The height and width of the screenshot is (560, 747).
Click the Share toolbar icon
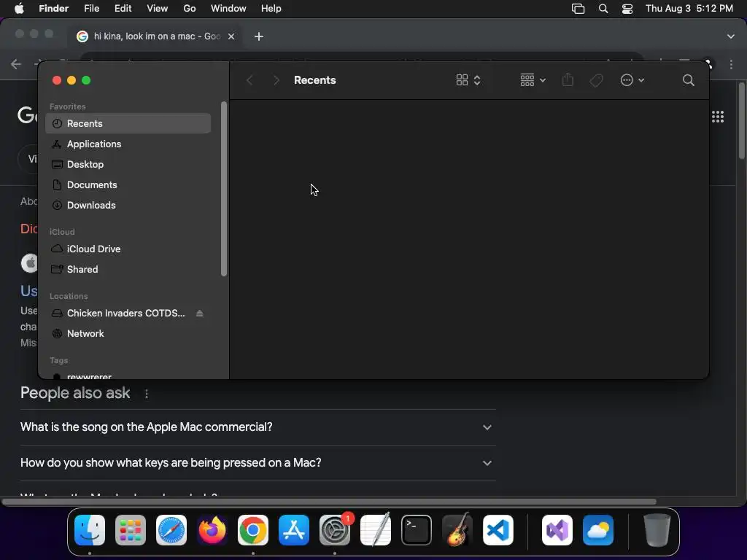(x=568, y=80)
